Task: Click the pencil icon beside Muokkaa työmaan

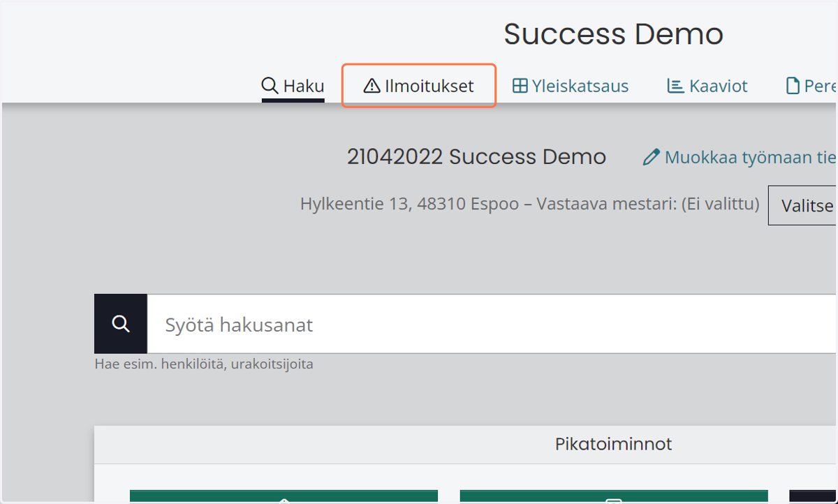Action: [x=651, y=157]
